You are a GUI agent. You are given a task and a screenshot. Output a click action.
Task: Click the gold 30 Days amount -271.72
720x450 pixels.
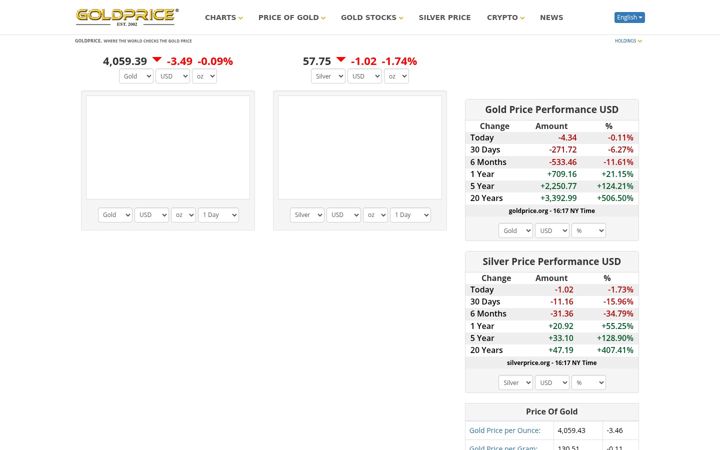click(x=562, y=150)
